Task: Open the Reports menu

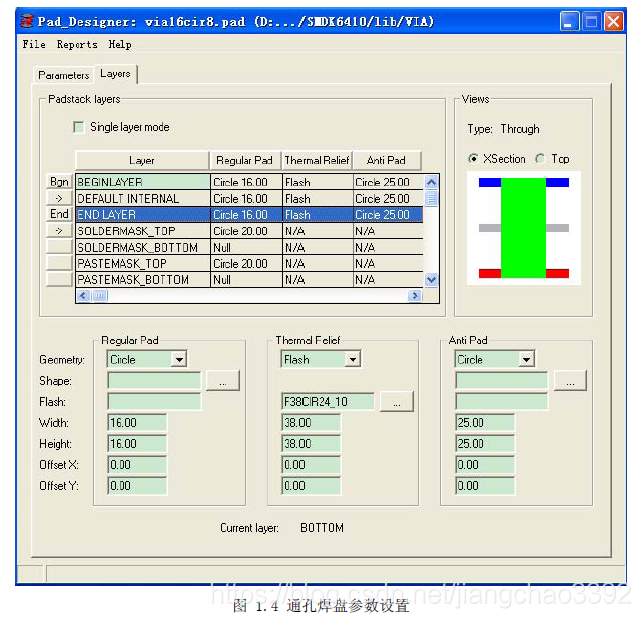Action: [x=77, y=45]
